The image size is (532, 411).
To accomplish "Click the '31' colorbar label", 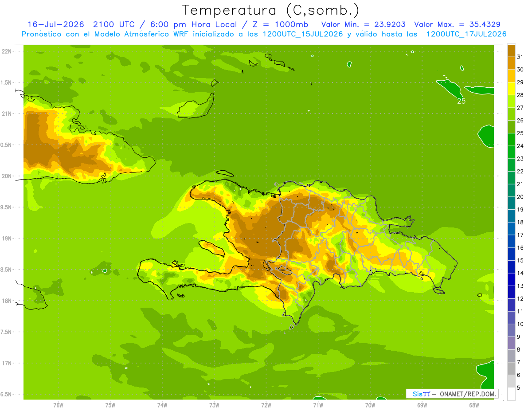I will (x=520, y=57).
